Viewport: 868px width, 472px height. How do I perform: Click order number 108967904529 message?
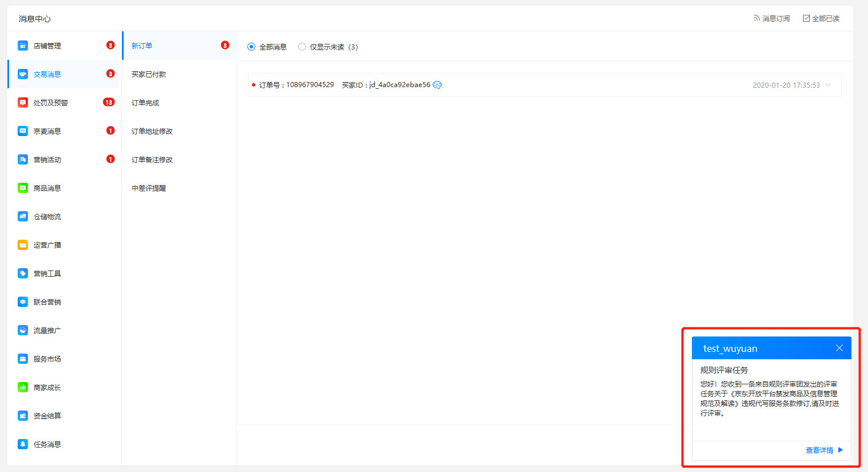coord(296,85)
